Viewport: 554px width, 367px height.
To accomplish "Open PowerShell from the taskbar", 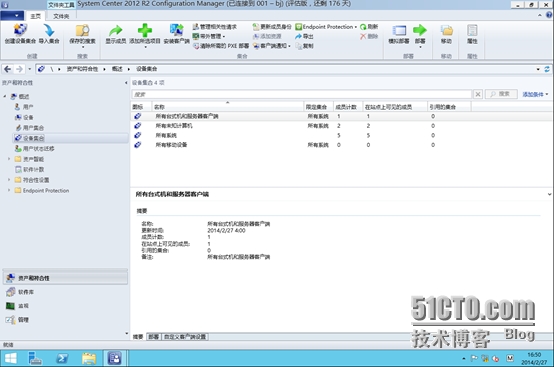I will [x=62, y=359].
